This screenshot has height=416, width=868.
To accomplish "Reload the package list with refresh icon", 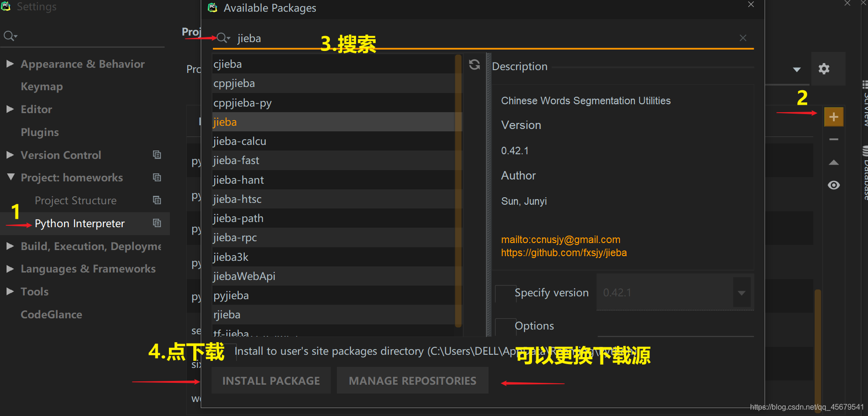I will (x=474, y=65).
